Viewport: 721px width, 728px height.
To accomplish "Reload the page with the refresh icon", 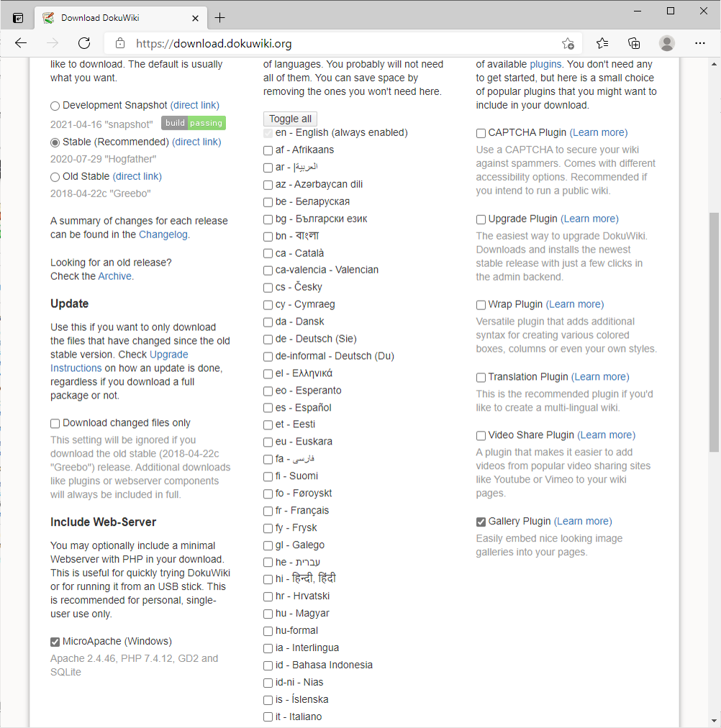I will coord(83,43).
